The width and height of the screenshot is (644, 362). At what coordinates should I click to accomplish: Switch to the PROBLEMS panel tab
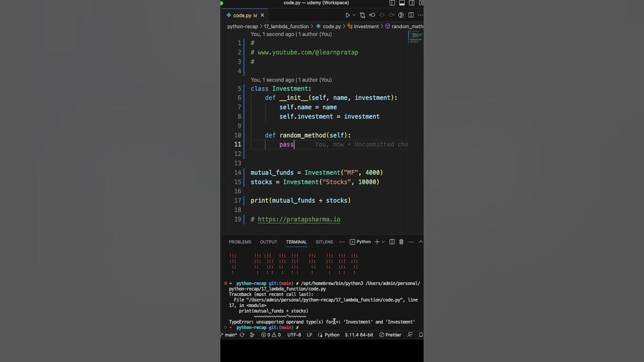[240, 242]
